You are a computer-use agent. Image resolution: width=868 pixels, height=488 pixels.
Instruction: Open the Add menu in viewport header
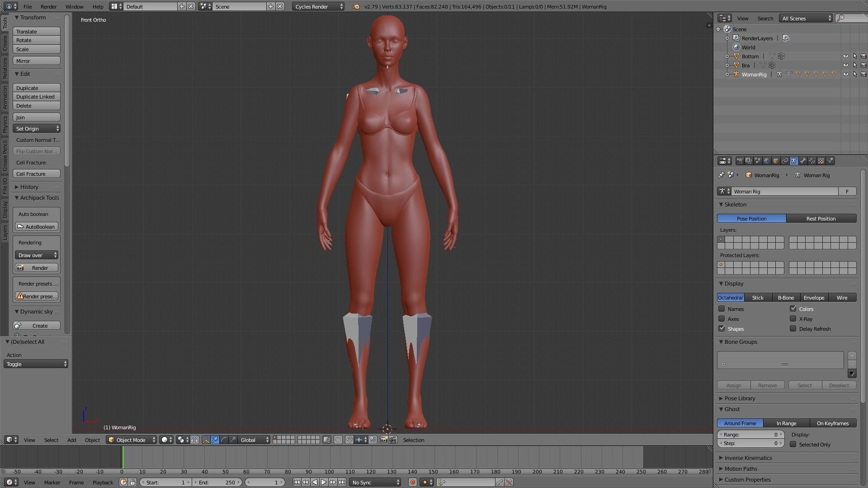pyautogui.click(x=71, y=440)
